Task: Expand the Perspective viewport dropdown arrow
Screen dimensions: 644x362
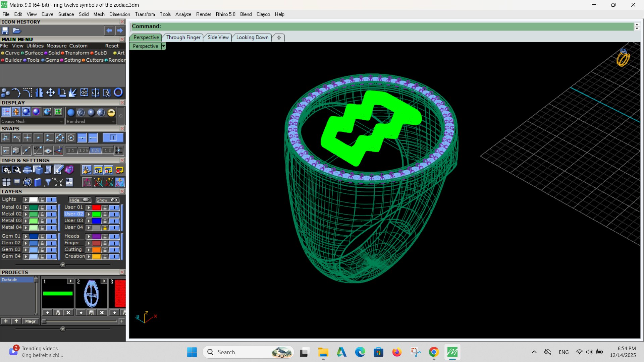Action: 164,46
